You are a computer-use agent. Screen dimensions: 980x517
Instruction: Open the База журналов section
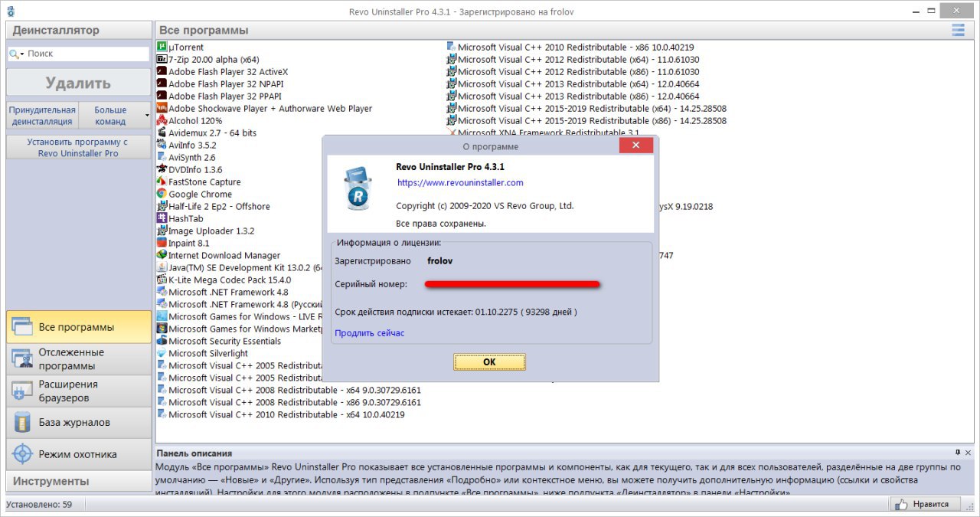pos(79,422)
